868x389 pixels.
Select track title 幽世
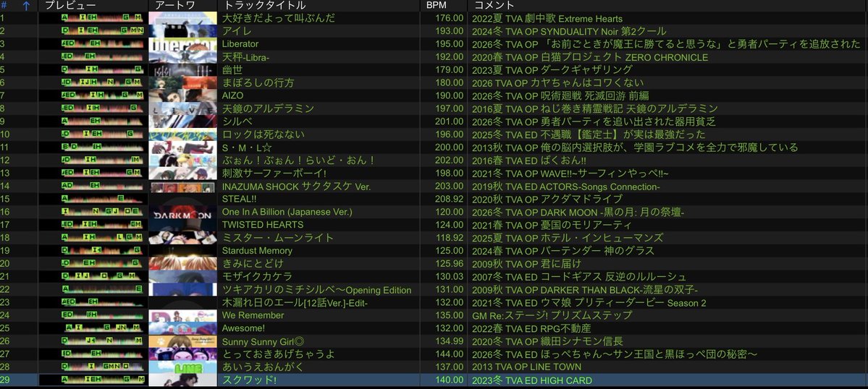(232, 69)
